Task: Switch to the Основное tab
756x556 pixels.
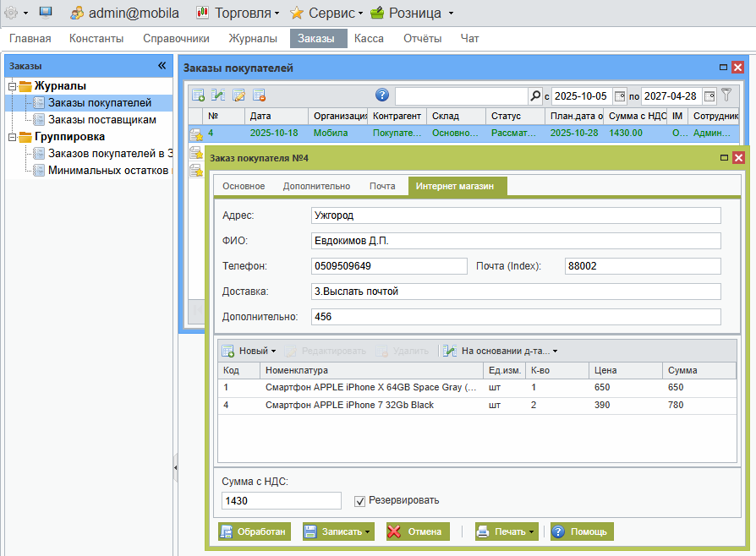Action: (244, 186)
